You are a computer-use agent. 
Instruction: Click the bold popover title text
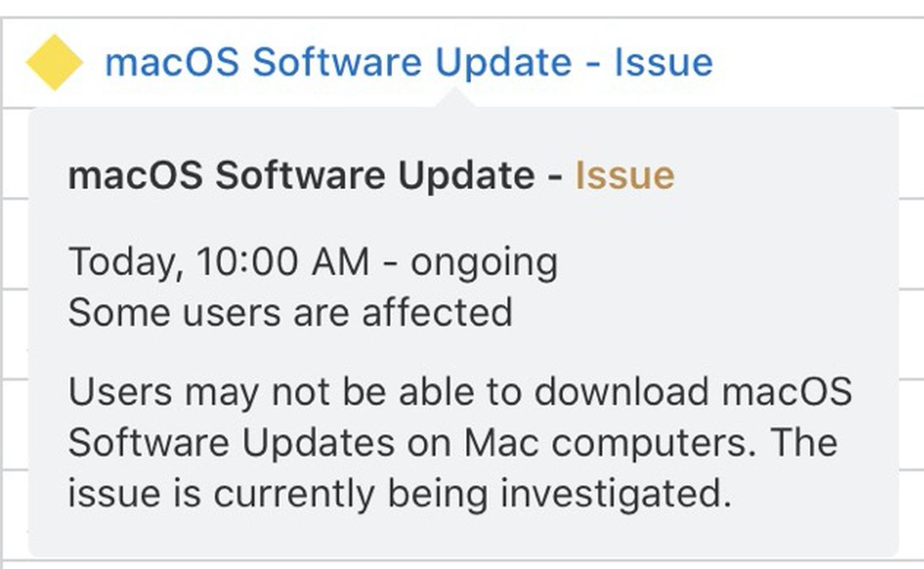coord(315,175)
